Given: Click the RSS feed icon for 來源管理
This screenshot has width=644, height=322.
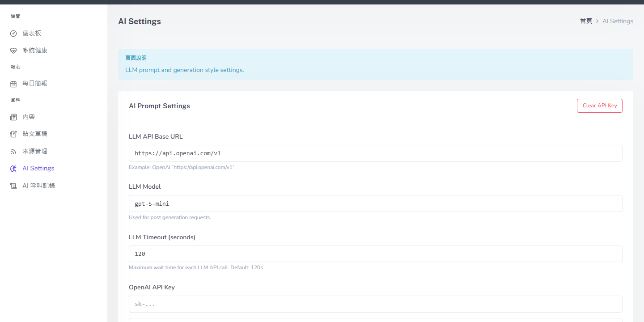Looking at the screenshot, I should tap(13, 152).
